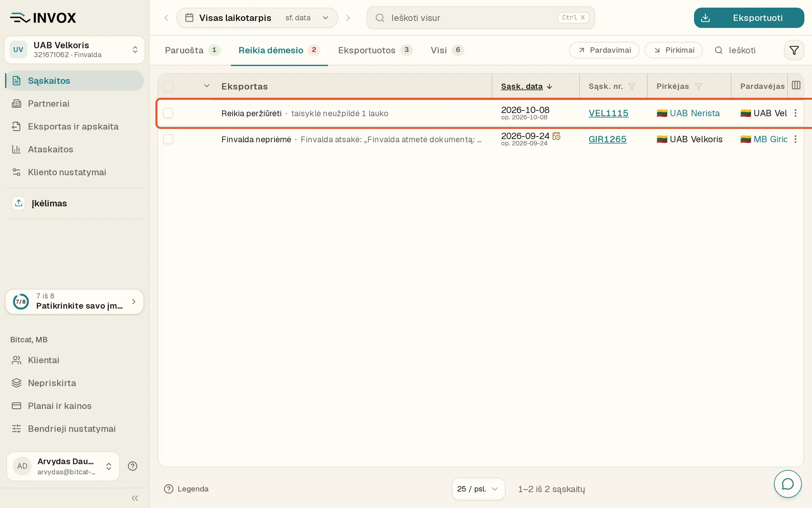812x508 pixels.
Task: Tick the select-all checkbox in table header
Action: pyautogui.click(x=168, y=86)
